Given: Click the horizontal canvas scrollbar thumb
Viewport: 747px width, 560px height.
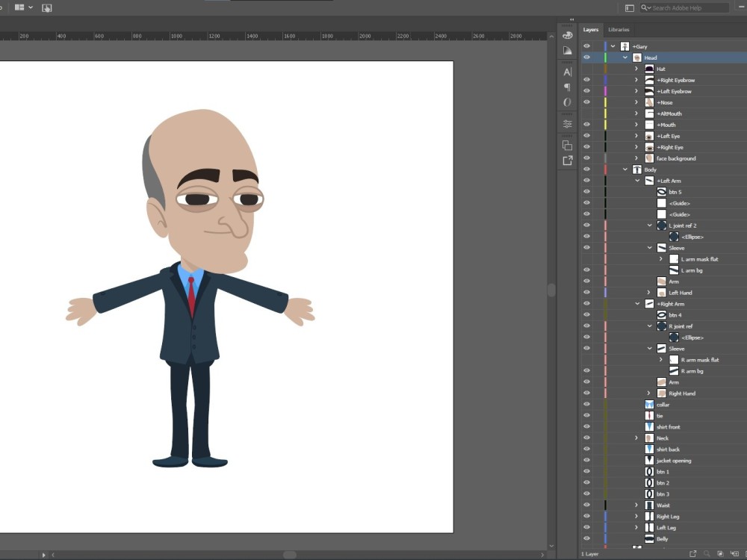Looking at the screenshot, I should (290, 555).
